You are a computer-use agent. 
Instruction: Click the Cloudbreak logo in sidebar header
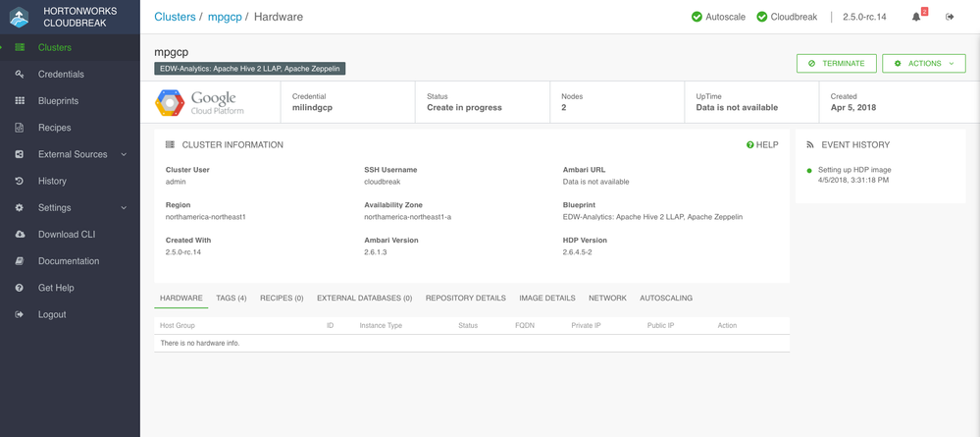(20, 17)
